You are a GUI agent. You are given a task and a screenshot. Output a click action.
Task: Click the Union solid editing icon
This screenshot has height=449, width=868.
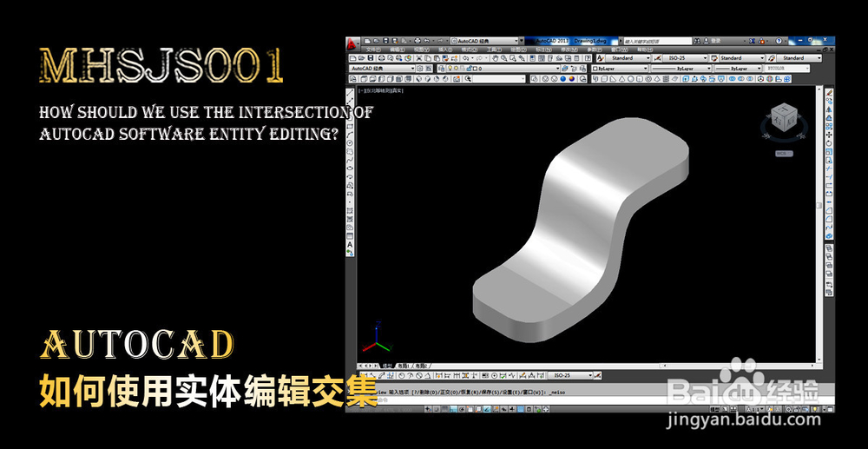point(732,79)
